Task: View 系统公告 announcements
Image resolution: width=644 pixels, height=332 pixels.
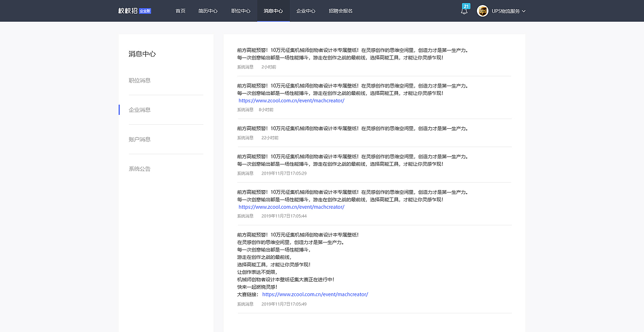Action: (x=139, y=169)
